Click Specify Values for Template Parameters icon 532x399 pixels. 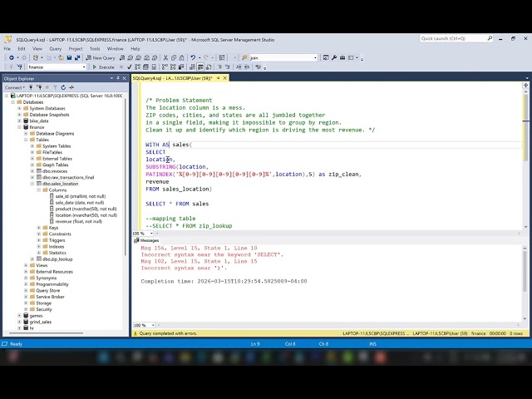[259, 66]
